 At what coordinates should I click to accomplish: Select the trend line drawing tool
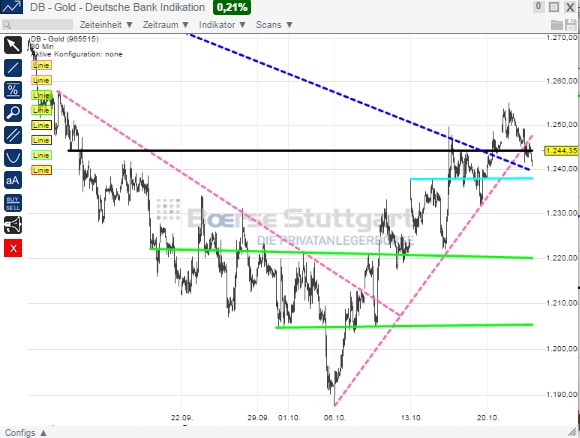pos(13,68)
